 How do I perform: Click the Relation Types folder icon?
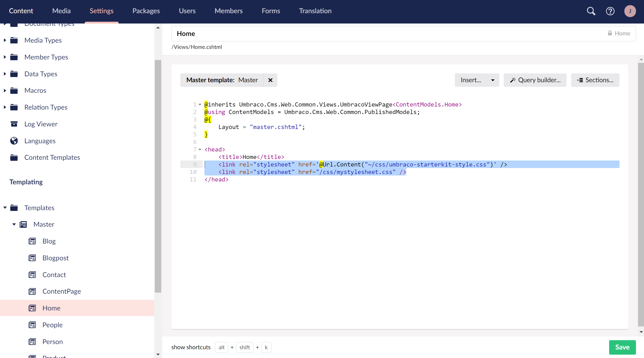pos(14,107)
